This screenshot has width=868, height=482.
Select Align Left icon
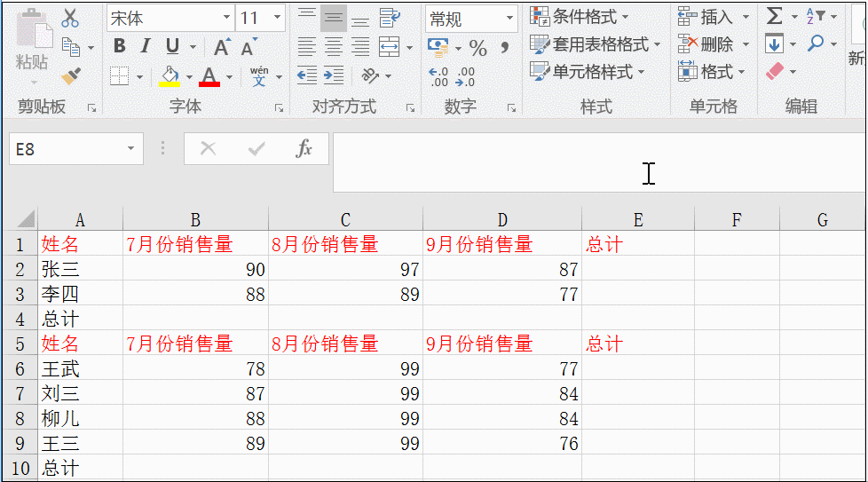pos(307,47)
